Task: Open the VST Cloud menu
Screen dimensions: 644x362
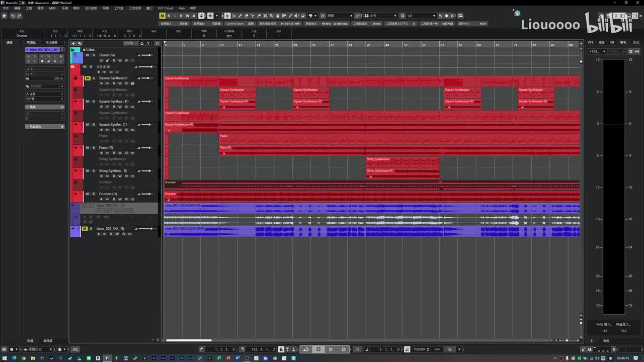Action: coord(165,9)
